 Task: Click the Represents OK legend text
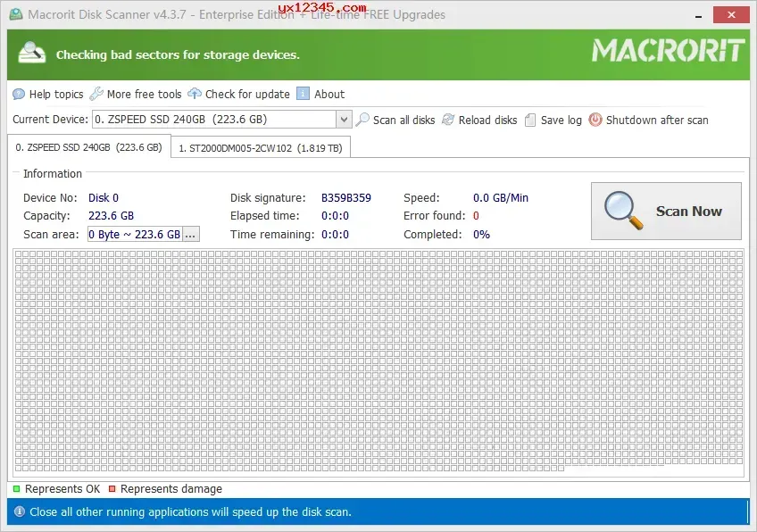point(62,489)
